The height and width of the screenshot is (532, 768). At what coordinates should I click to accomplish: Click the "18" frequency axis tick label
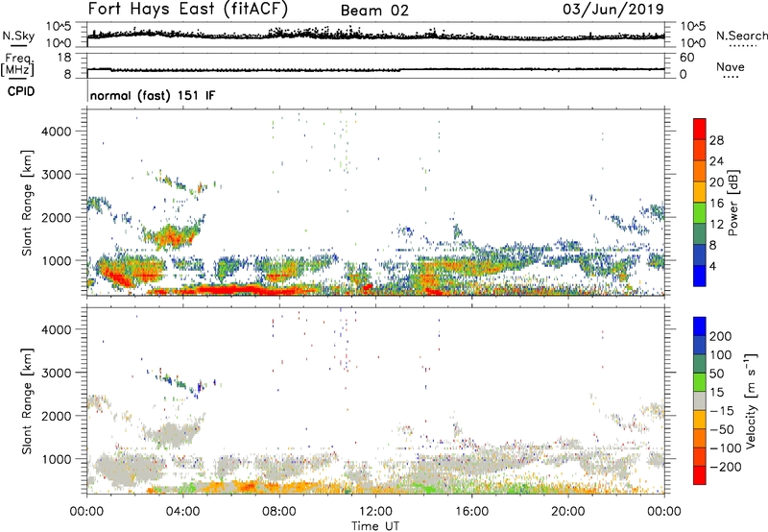point(64,58)
